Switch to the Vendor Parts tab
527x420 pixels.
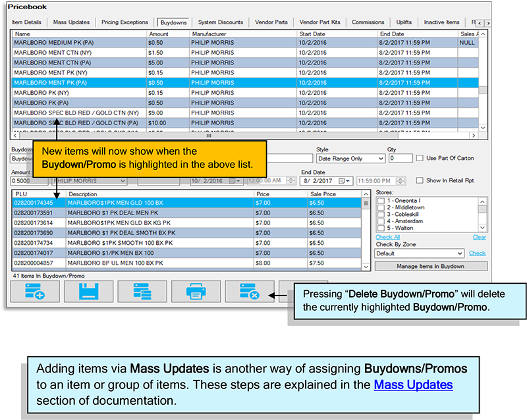(x=271, y=22)
